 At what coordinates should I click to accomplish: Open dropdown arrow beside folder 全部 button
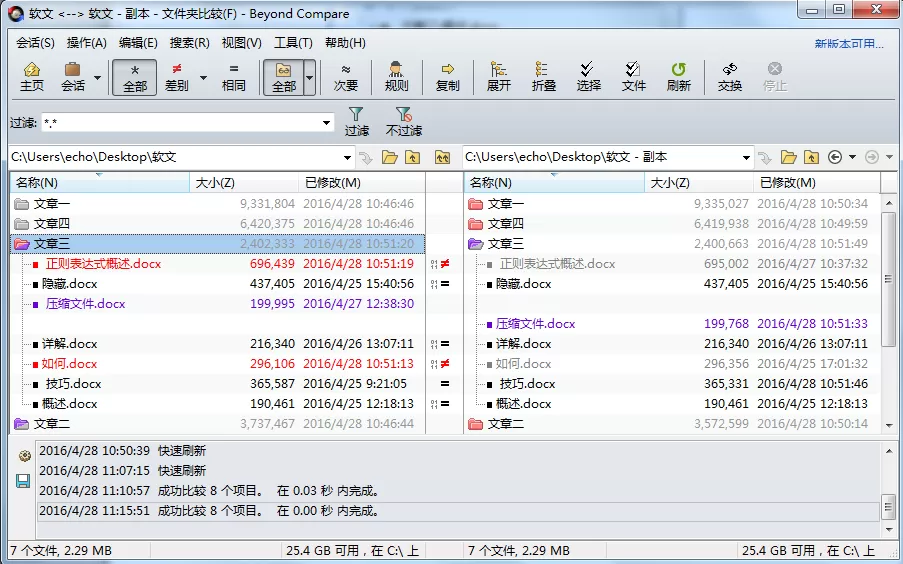pos(310,77)
